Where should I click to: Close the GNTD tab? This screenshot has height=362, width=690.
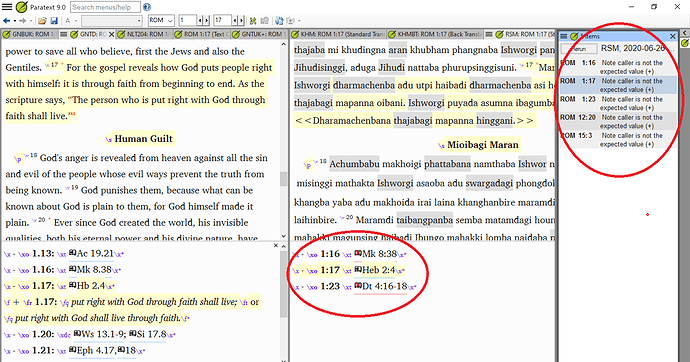click(x=112, y=34)
